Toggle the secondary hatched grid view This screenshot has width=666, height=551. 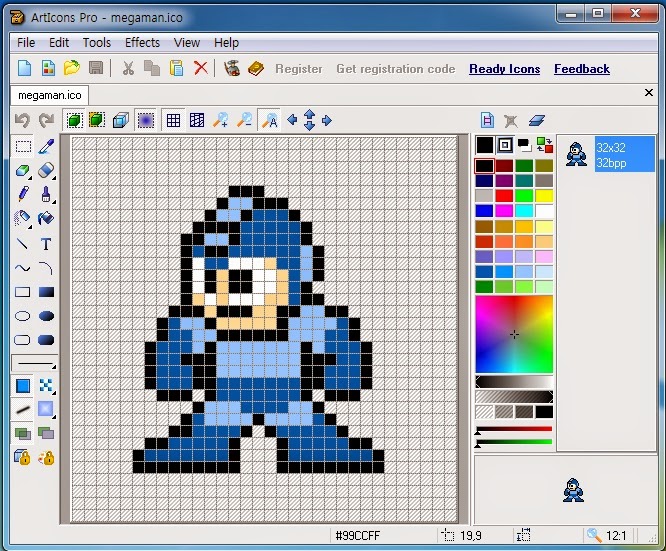(x=197, y=121)
